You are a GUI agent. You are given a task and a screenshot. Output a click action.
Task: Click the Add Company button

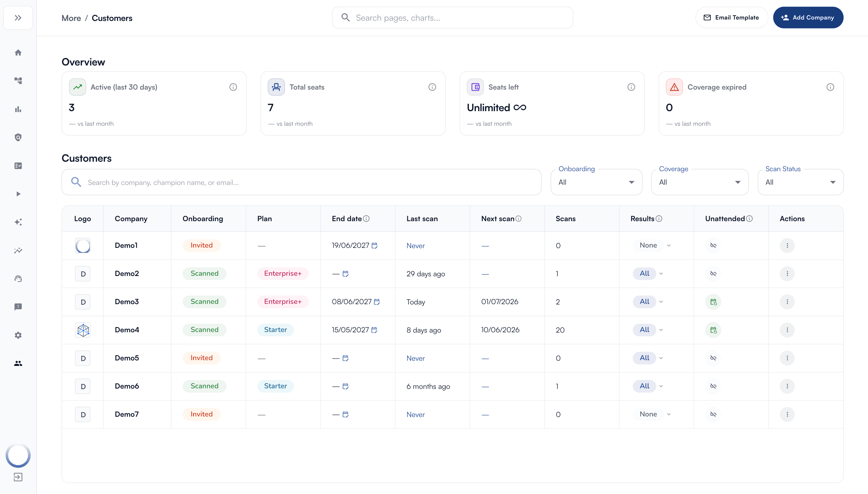click(x=808, y=18)
